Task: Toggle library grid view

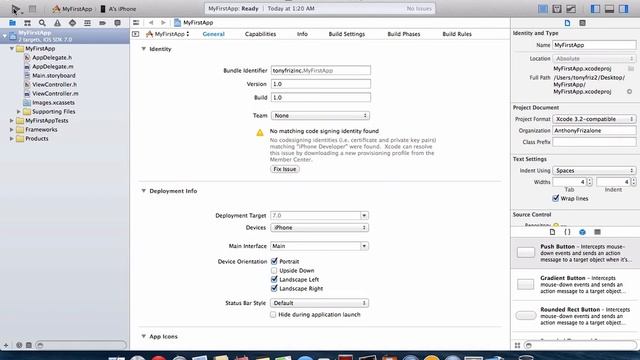Action: 517,345
